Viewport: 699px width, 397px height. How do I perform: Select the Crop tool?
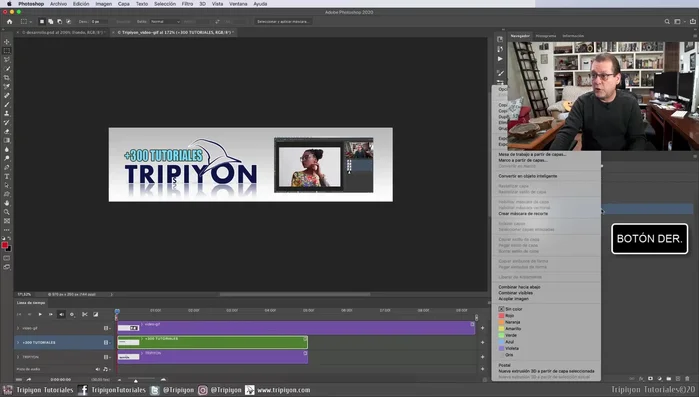click(x=7, y=78)
